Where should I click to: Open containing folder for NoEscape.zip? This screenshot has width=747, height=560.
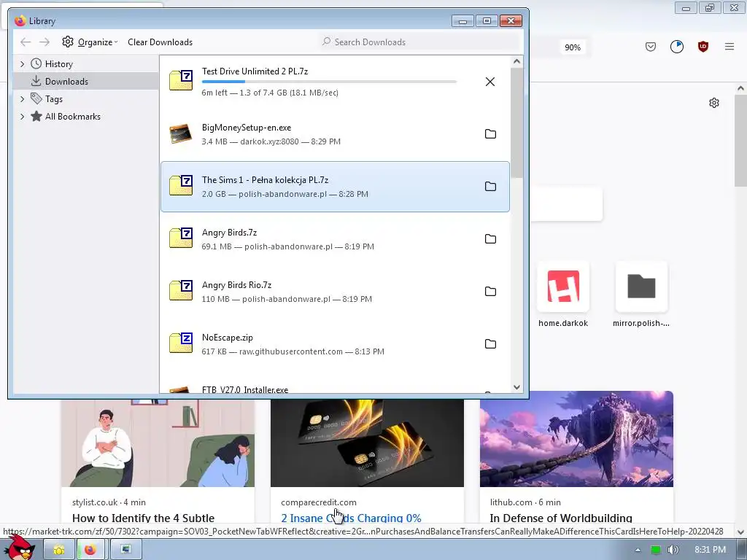[x=490, y=344]
